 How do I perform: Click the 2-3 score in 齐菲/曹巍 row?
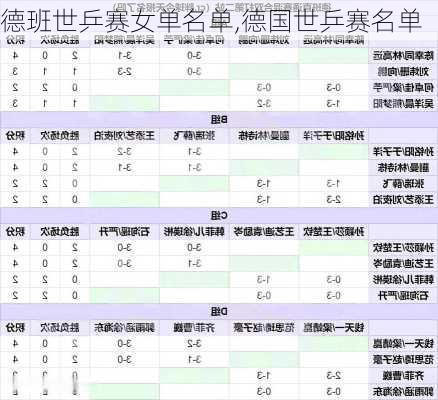click(x=333, y=376)
